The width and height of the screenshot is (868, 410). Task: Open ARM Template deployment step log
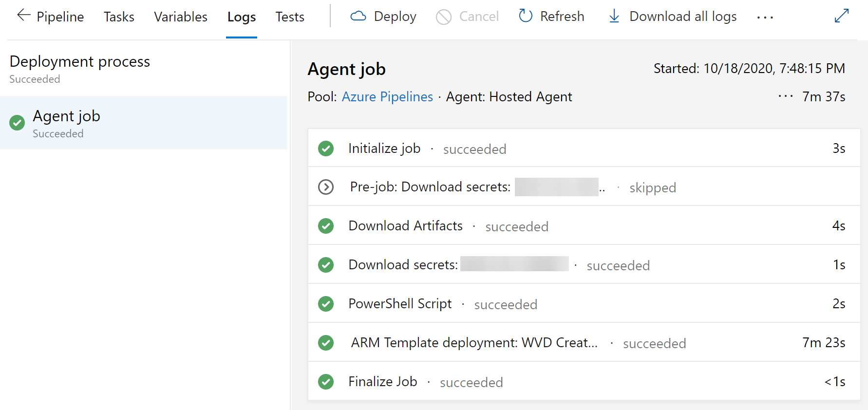click(x=474, y=343)
